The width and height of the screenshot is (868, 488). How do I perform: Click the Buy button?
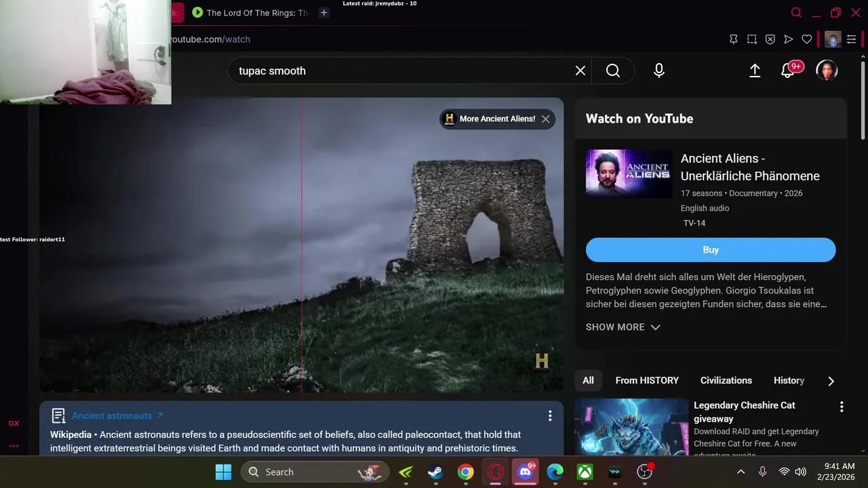coord(711,249)
